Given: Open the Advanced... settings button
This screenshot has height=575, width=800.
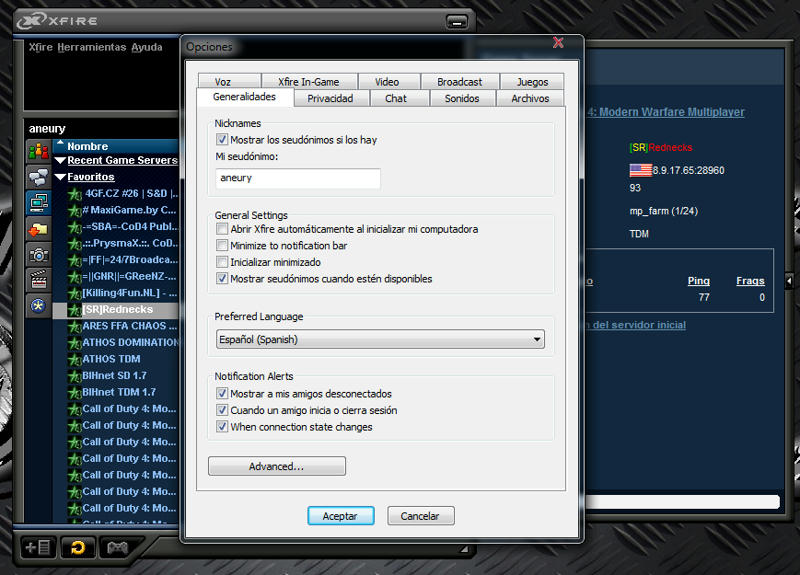Looking at the screenshot, I should coord(277,466).
